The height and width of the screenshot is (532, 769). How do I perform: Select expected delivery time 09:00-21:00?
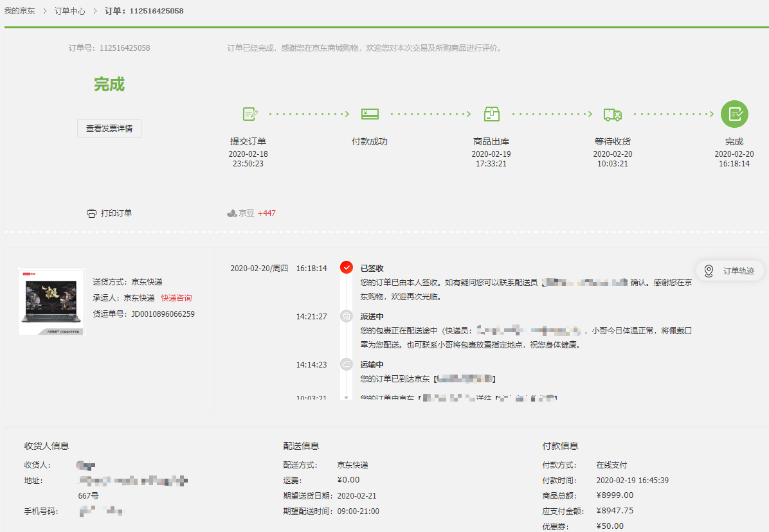[358, 511]
